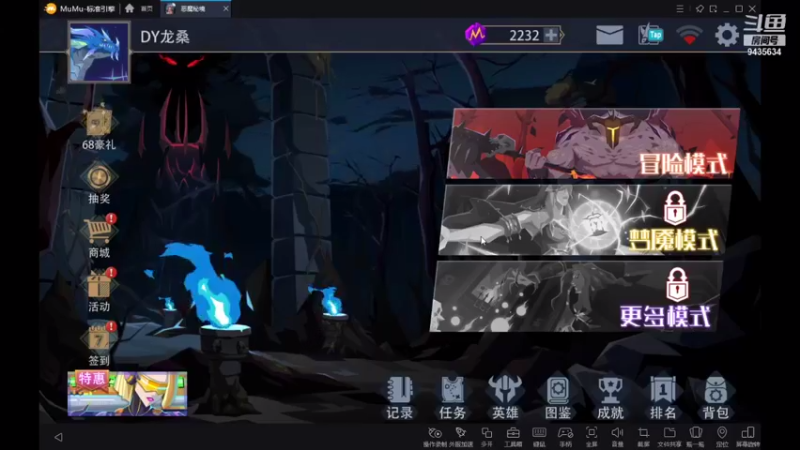
Task: Add currency with the plus button
Action: coord(551,35)
